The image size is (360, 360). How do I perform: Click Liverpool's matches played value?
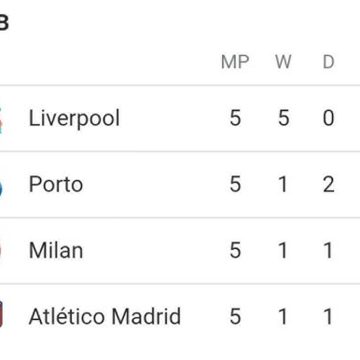point(235,118)
